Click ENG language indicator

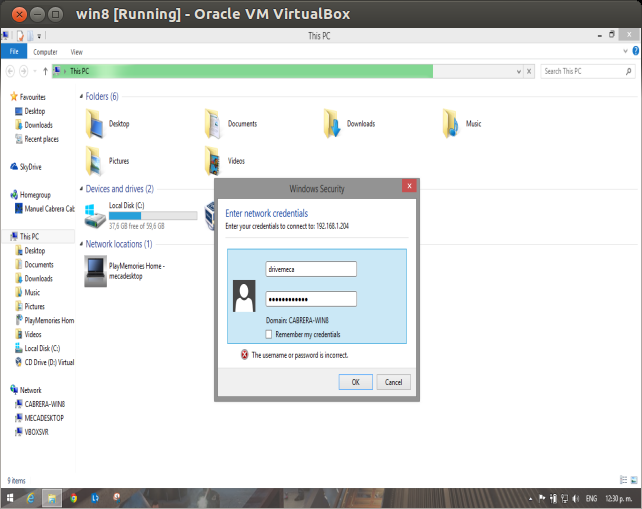(591, 498)
